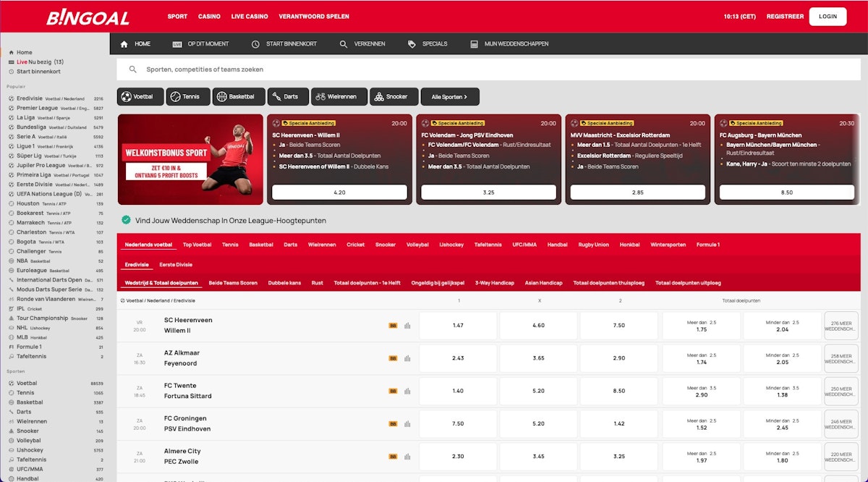Click the search field for sports and teams
Screen dimensions: 868x482
point(488,69)
